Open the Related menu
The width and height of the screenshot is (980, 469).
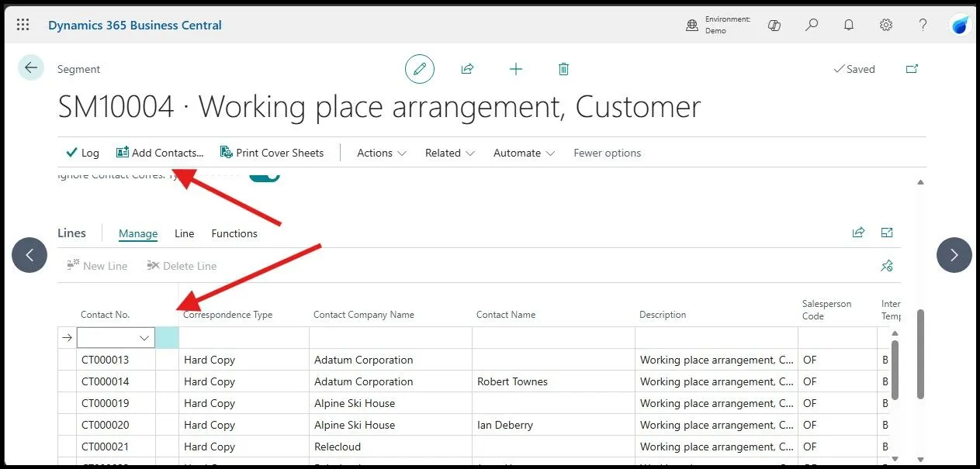[450, 153]
